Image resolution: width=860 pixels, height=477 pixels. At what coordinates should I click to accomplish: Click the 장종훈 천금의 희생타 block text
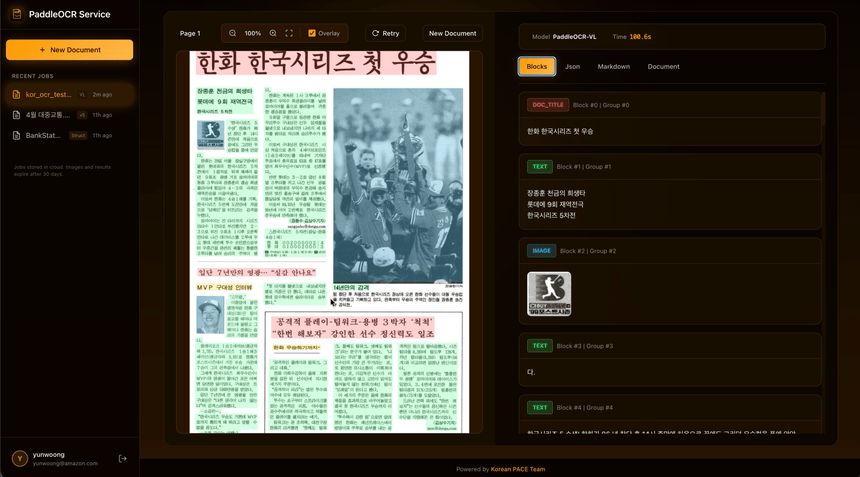click(x=556, y=193)
